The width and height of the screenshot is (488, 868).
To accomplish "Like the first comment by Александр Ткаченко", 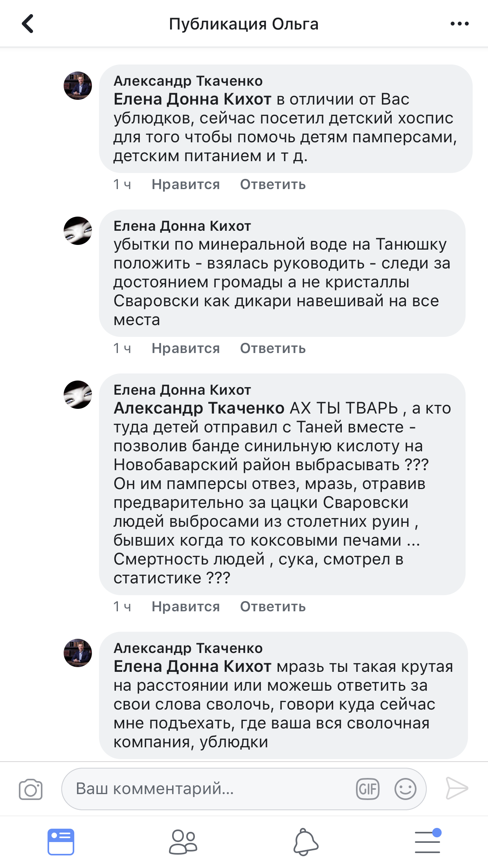I will point(185,184).
